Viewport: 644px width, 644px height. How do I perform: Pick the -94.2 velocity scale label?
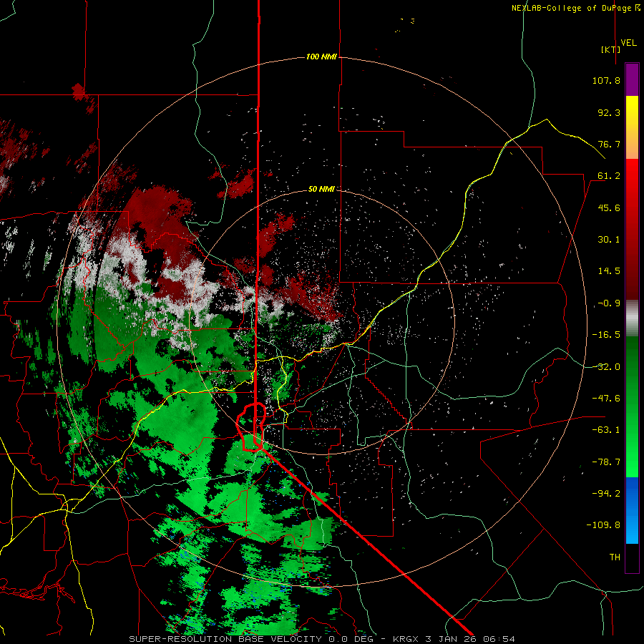(x=606, y=494)
